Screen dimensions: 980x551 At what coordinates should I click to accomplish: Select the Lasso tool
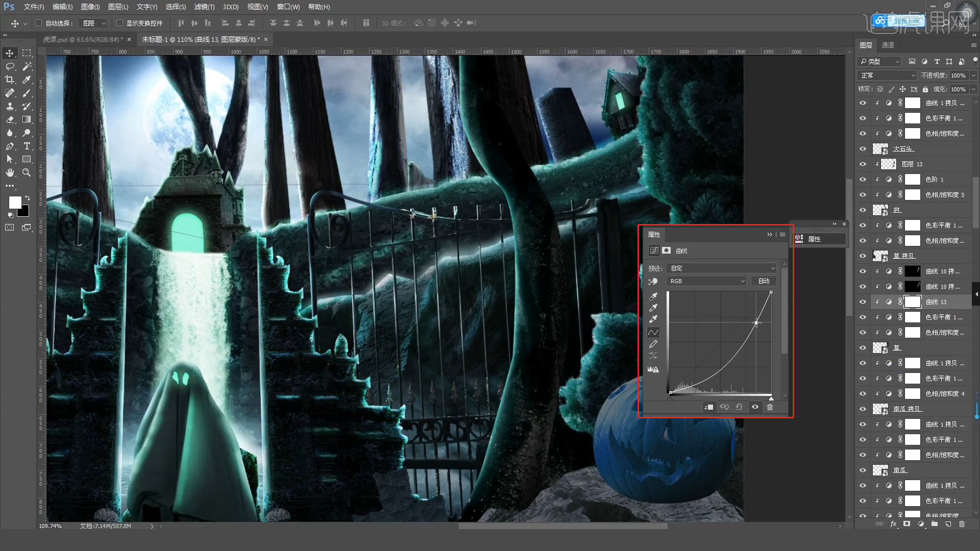[x=10, y=66]
